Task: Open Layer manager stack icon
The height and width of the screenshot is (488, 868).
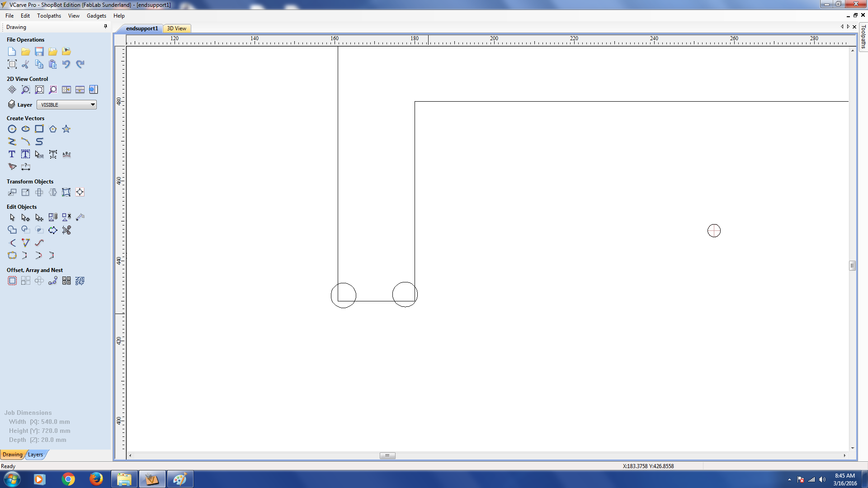Action: point(12,104)
